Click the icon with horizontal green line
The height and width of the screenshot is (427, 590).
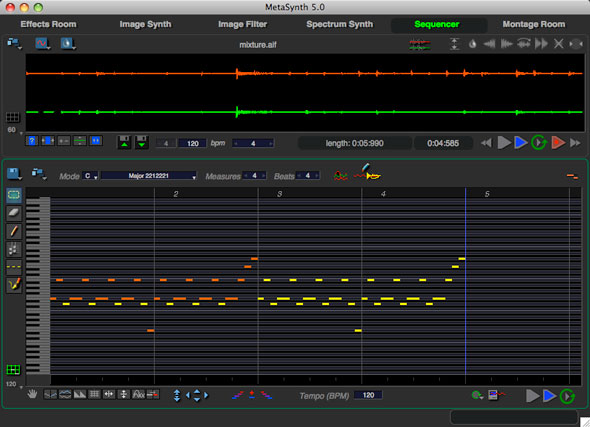[x=80, y=141]
